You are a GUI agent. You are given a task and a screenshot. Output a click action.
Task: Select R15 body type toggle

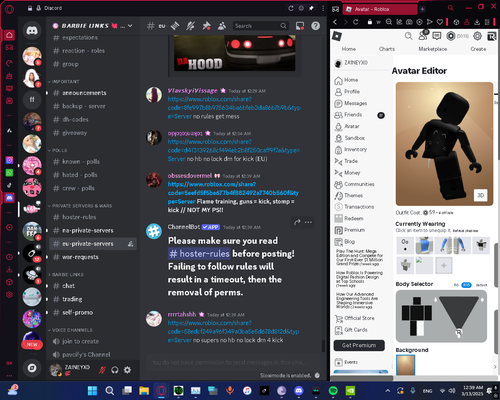(x=466, y=285)
